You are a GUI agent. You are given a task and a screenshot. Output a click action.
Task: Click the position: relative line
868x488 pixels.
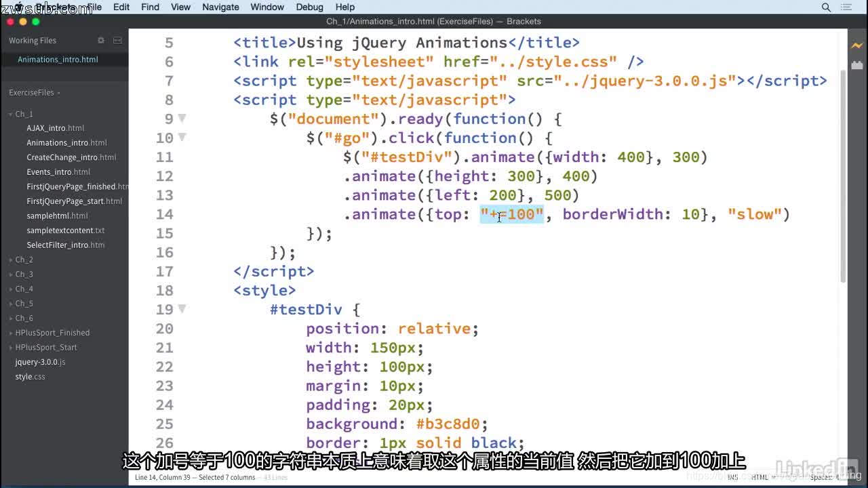click(x=392, y=329)
